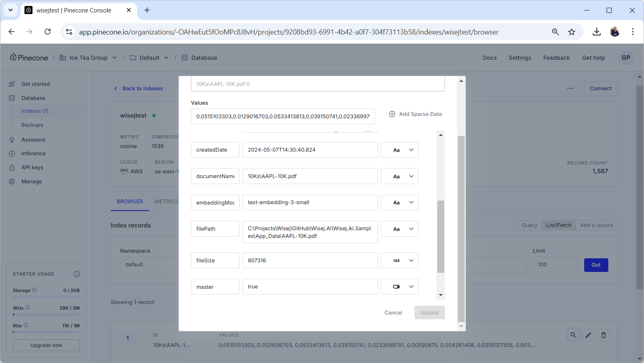The image size is (644, 363).
Task: Click the Get button
Action: (596, 265)
